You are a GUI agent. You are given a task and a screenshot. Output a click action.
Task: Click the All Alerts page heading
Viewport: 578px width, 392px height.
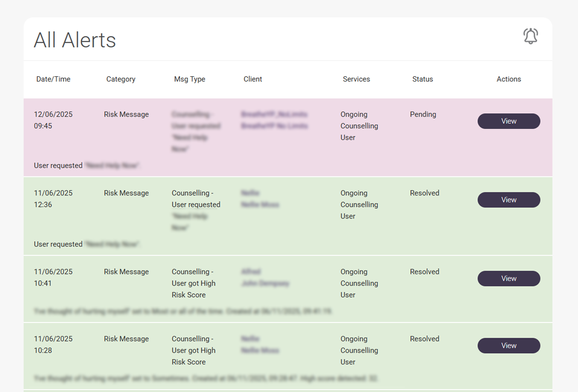pyautogui.click(x=75, y=40)
